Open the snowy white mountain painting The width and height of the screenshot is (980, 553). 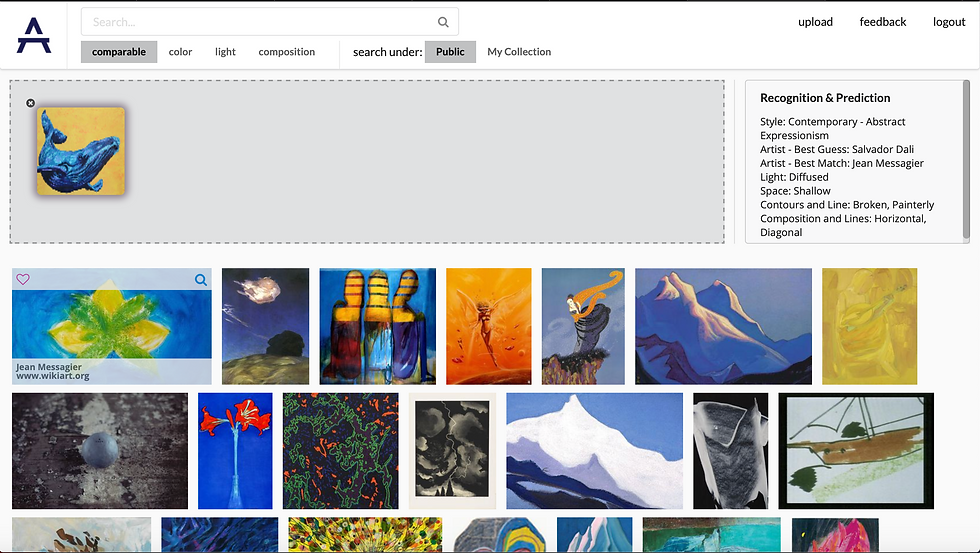click(594, 451)
